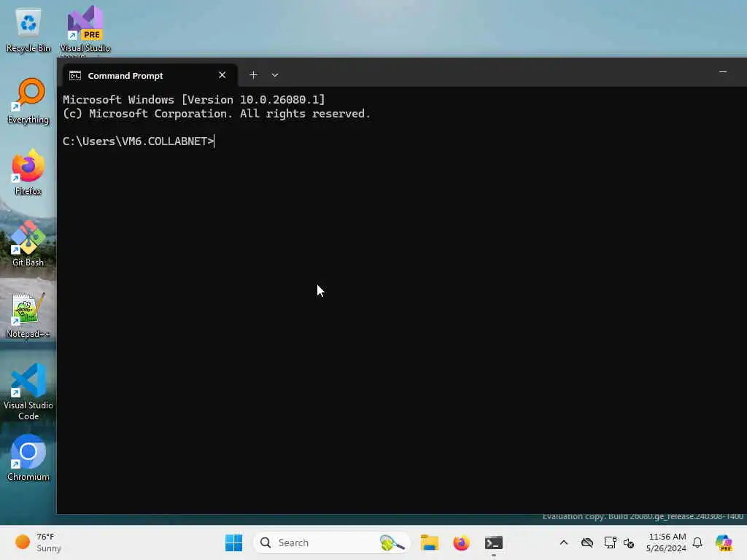747x560 pixels.
Task: Open Firefox from the taskbar
Action: click(x=461, y=542)
